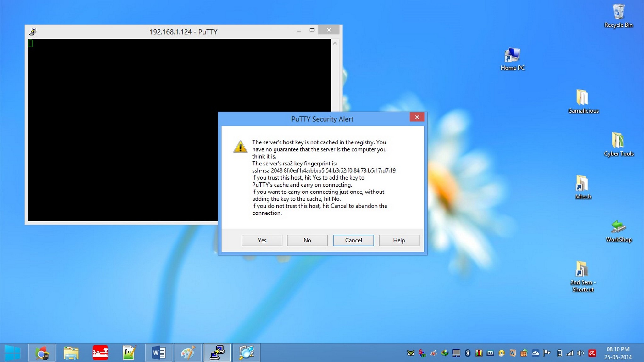Click the blue touchpad tray icon

point(535,353)
